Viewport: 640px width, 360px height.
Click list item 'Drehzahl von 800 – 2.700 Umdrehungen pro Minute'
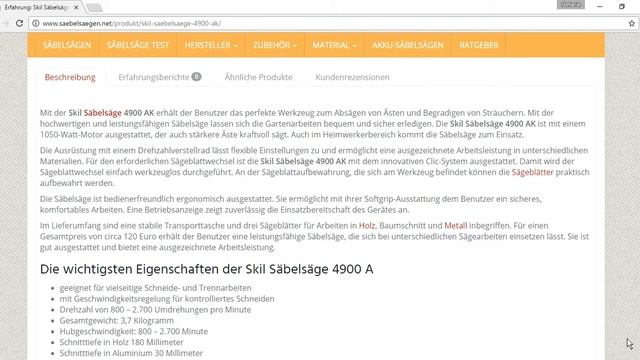[x=155, y=309]
